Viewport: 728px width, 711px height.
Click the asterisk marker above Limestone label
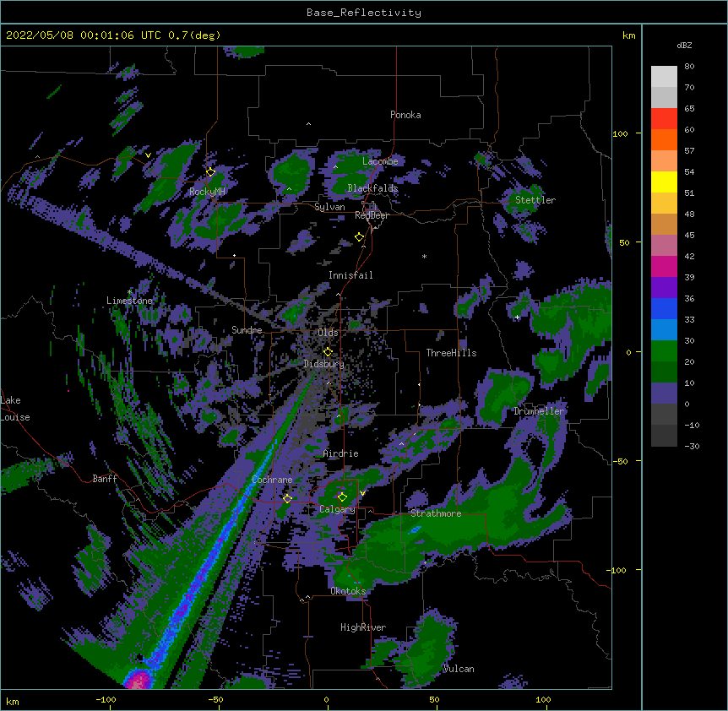129,292
